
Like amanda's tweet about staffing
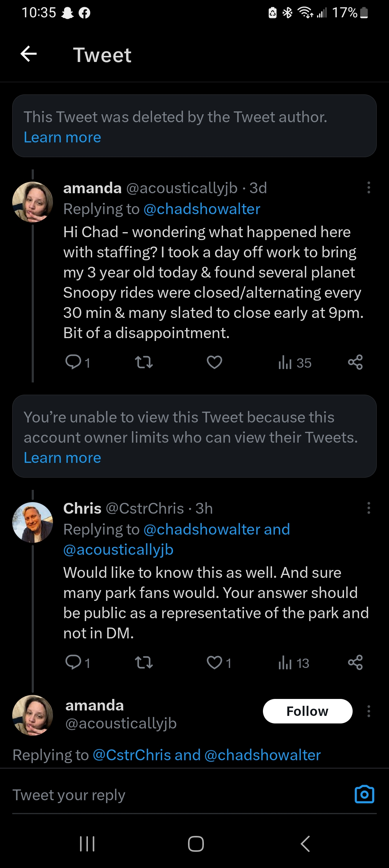[214, 362]
